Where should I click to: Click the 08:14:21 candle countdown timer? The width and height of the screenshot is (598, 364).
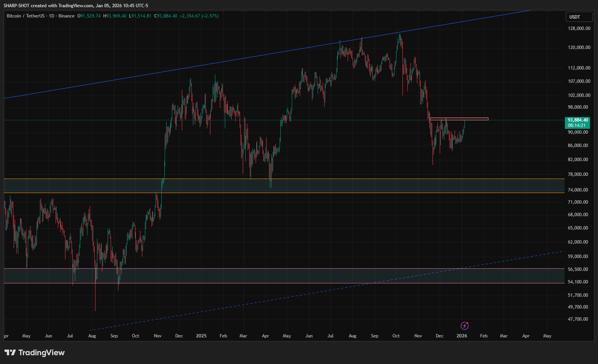point(577,125)
